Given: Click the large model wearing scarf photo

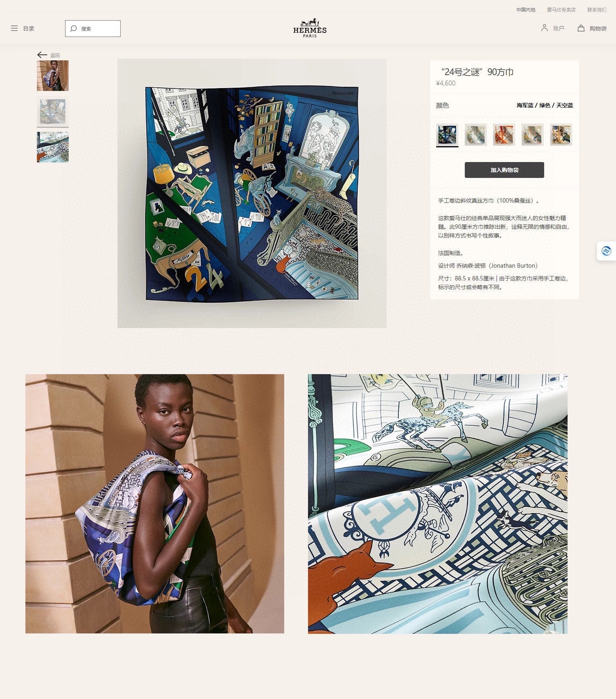Looking at the screenshot, I should (155, 504).
